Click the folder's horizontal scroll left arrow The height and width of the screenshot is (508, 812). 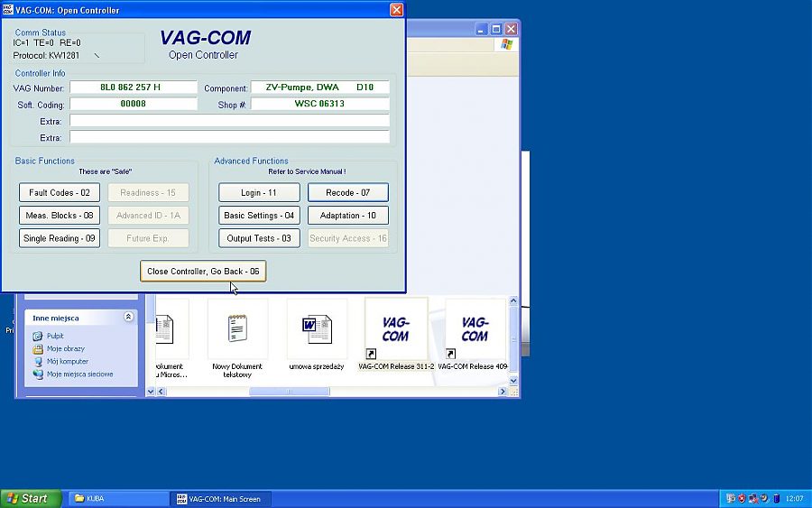pos(161,392)
